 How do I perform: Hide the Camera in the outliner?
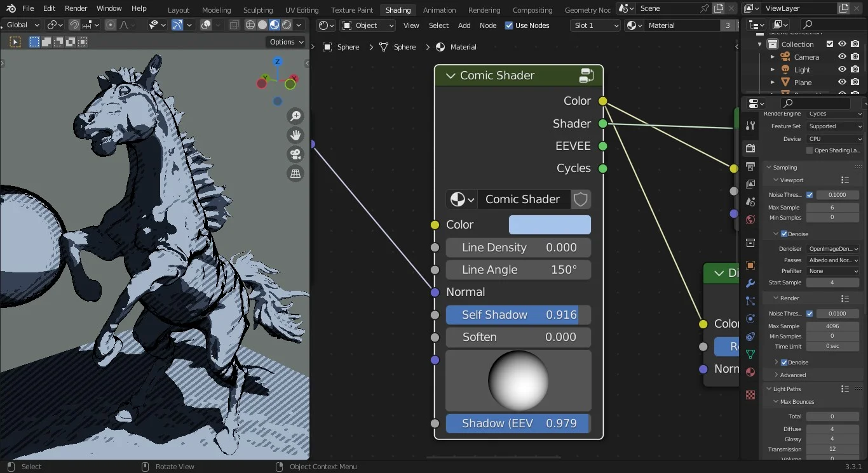pos(841,57)
